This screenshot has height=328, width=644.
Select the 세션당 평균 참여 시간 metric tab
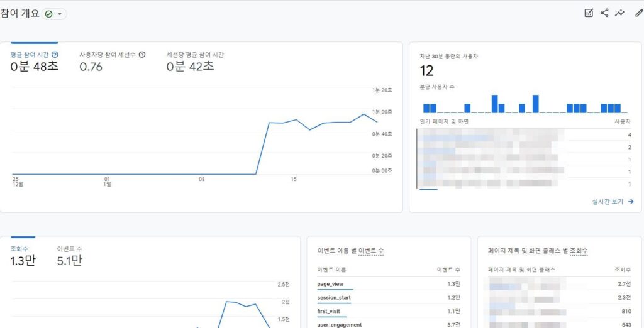[195, 62]
